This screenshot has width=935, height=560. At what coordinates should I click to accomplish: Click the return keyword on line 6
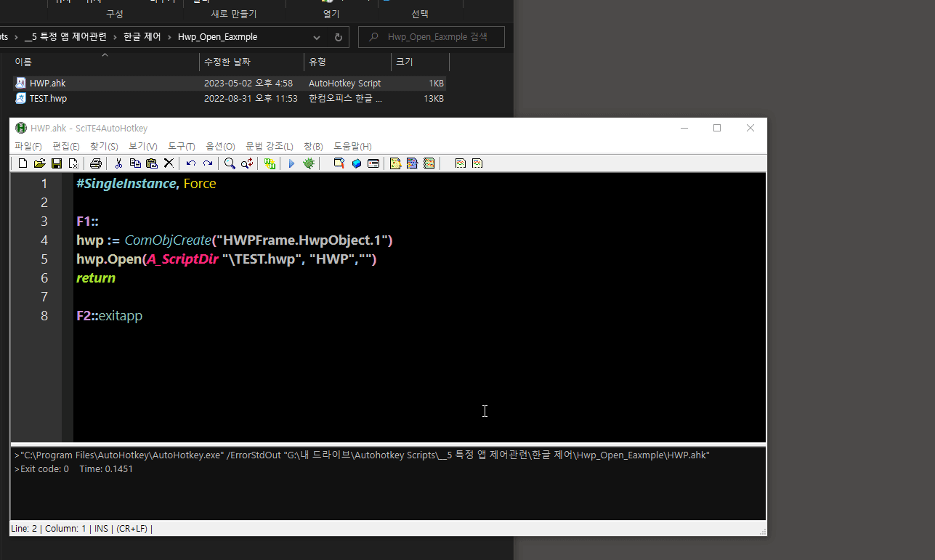coord(96,278)
